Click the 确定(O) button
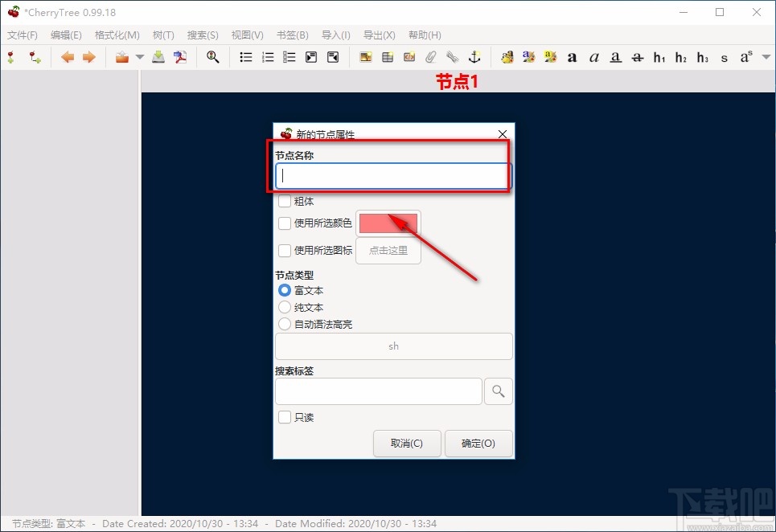This screenshot has height=532, width=776. (x=478, y=444)
